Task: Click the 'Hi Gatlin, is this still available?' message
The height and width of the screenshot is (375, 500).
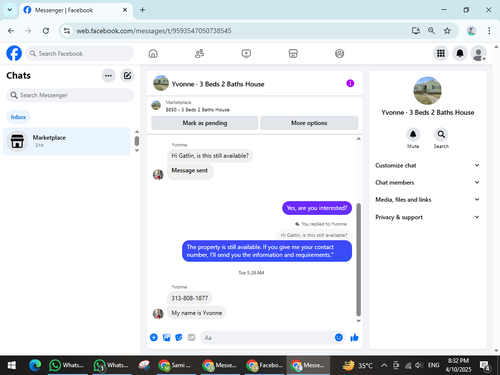Action: 210,156
